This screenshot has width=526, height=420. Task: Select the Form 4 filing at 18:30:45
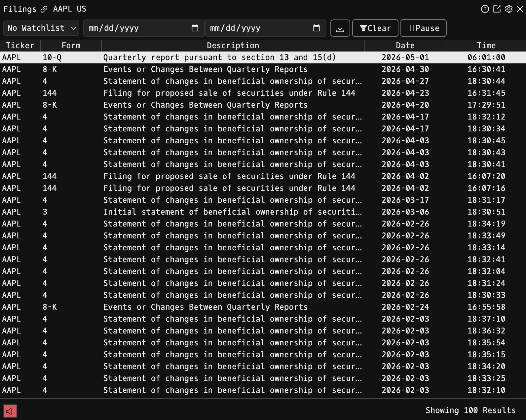(263, 141)
